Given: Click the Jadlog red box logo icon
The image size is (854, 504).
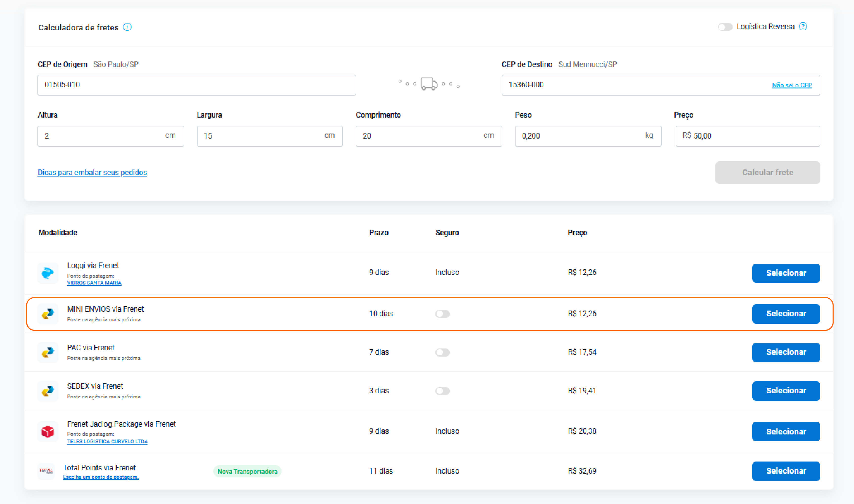Looking at the screenshot, I should pos(48,431).
